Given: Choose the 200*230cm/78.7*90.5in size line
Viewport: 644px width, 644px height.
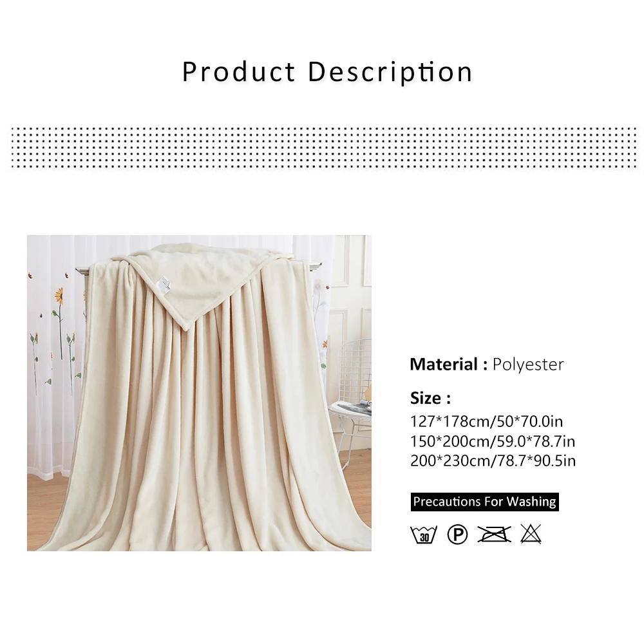Looking at the screenshot, I should pyautogui.click(x=493, y=461).
